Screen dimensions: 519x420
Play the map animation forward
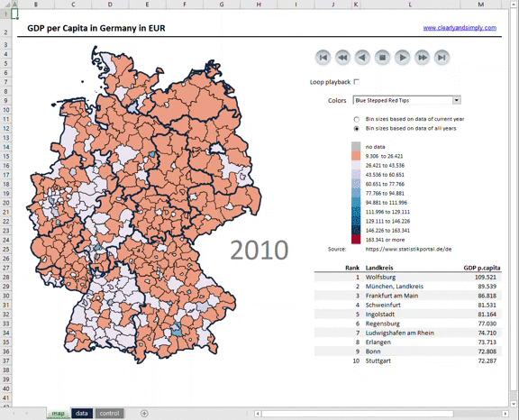[x=402, y=58]
